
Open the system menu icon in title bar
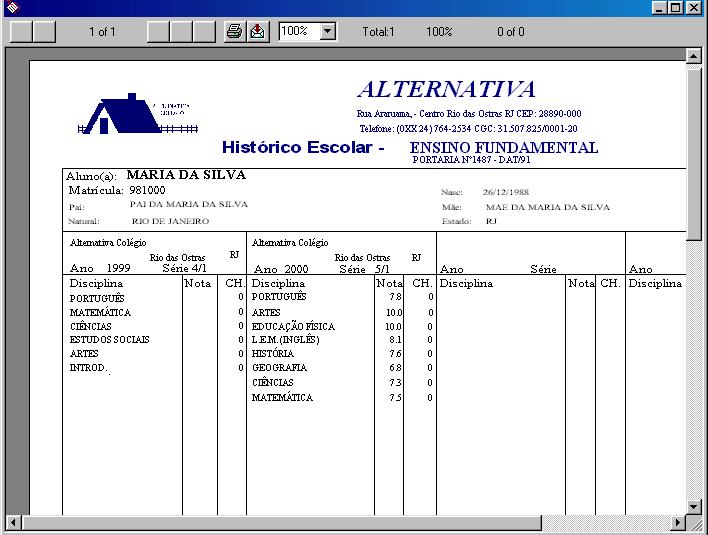pyautogui.click(x=11, y=8)
